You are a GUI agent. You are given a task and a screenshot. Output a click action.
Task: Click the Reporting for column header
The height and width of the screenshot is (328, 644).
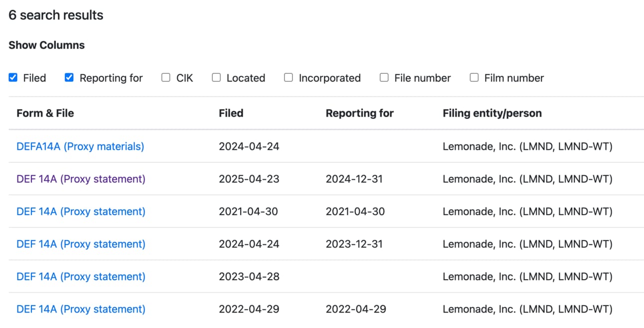point(359,113)
